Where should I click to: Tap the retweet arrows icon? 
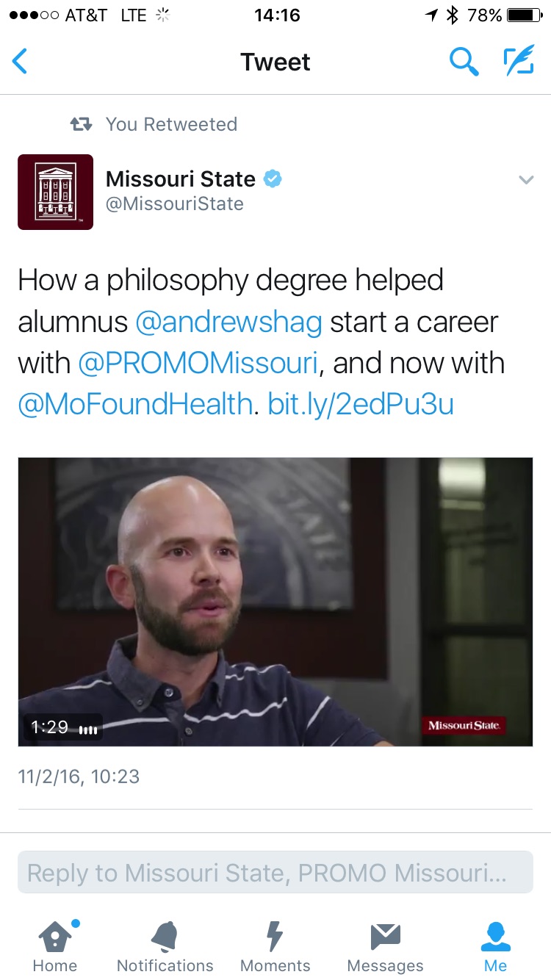(x=81, y=124)
